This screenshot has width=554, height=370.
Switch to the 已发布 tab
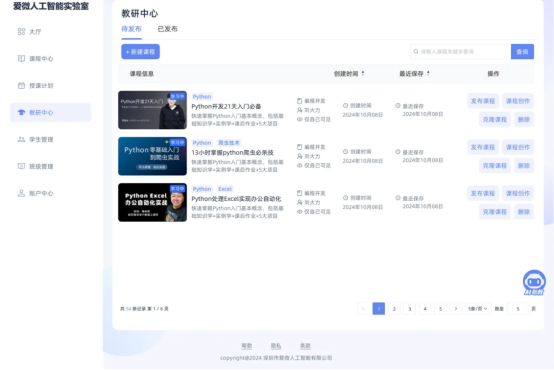[167, 29]
